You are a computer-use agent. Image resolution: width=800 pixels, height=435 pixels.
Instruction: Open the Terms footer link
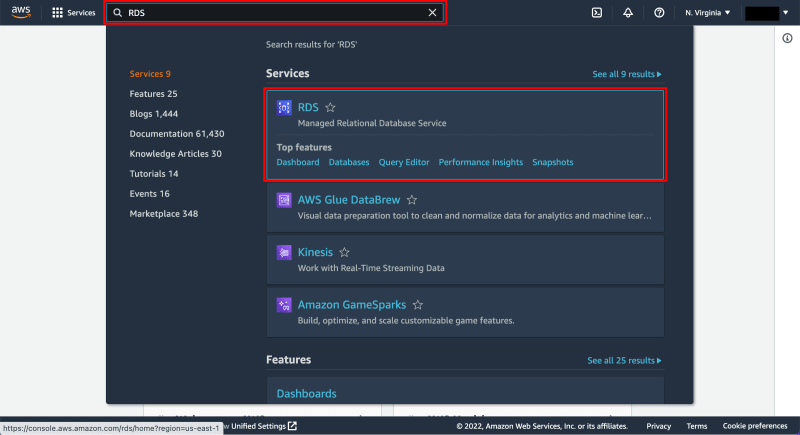pyautogui.click(x=696, y=426)
